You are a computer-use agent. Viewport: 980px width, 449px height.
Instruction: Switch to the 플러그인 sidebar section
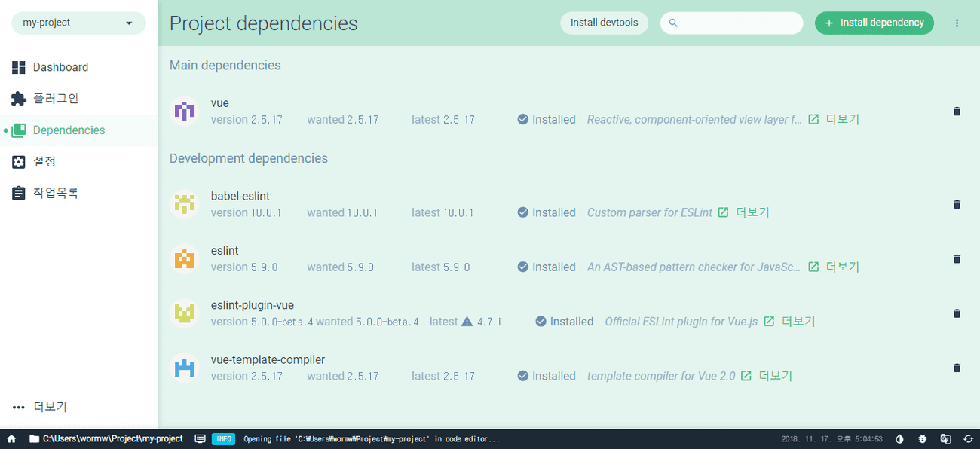(x=55, y=99)
